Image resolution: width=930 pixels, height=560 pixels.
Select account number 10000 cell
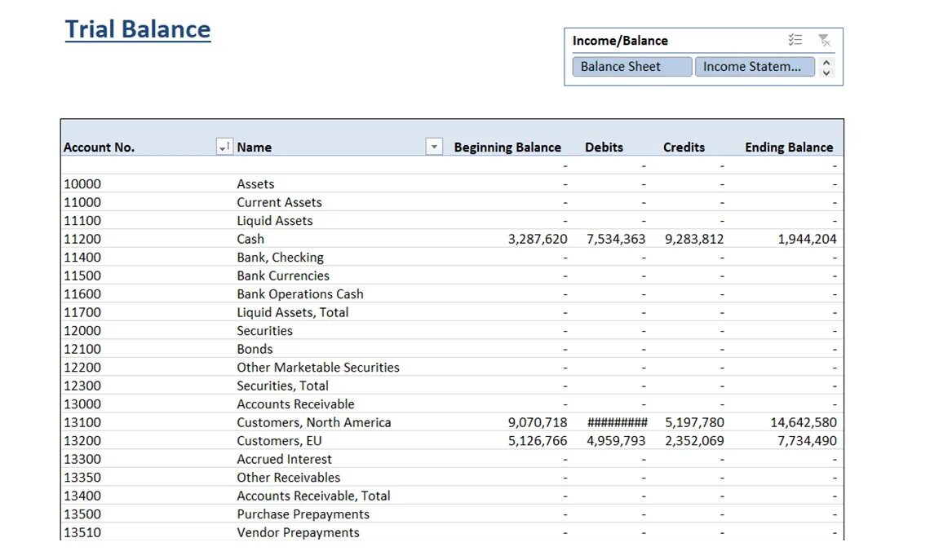tap(82, 183)
